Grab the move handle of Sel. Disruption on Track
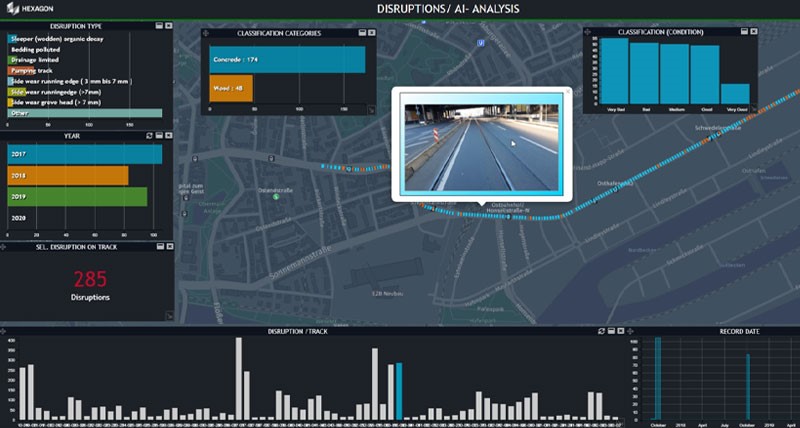This screenshot has width=800, height=428. point(4,247)
